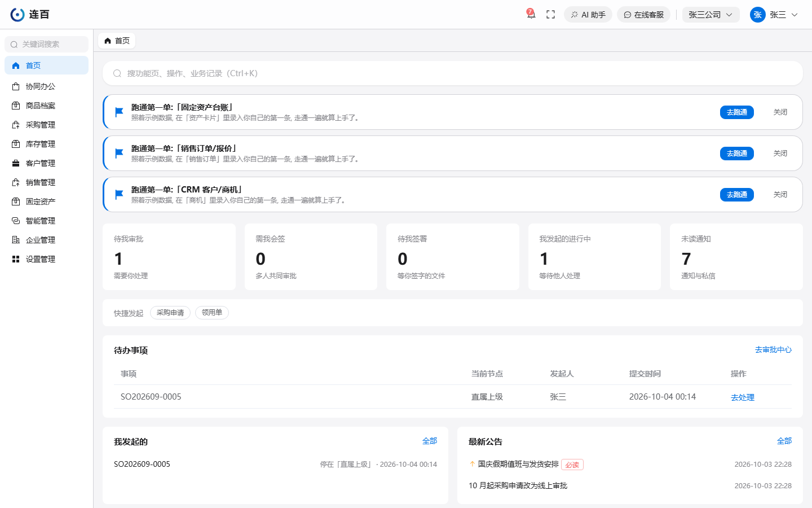
Task: Focus the 关键词搜索 sidebar search box
Action: [x=47, y=44]
